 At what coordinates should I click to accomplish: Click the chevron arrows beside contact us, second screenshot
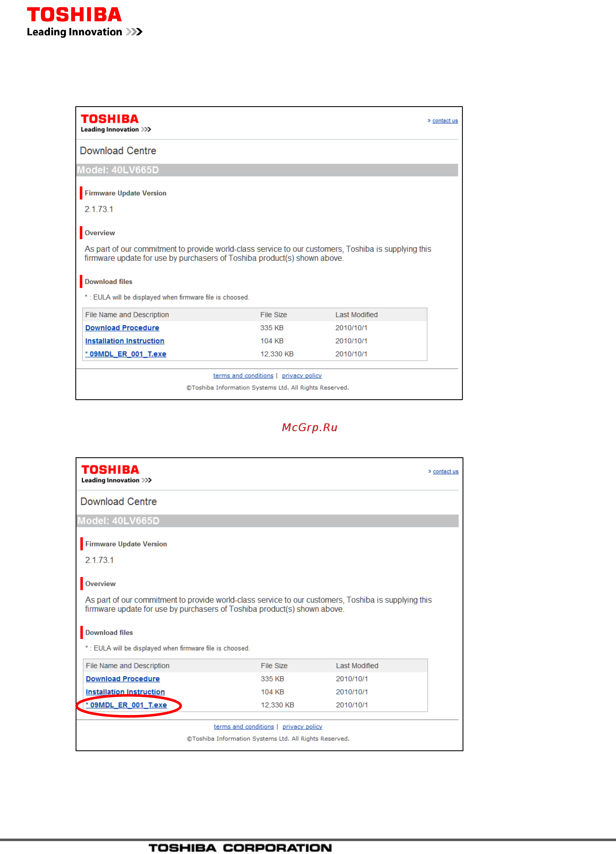430,472
